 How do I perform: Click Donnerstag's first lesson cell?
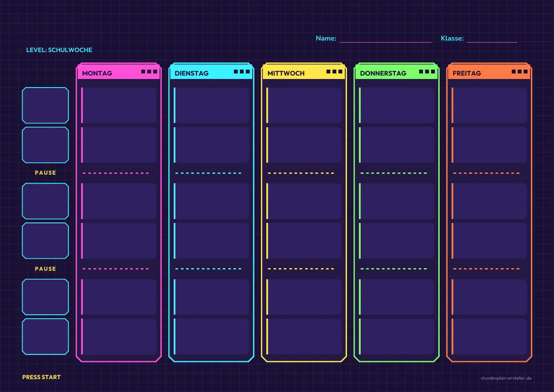coord(397,105)
